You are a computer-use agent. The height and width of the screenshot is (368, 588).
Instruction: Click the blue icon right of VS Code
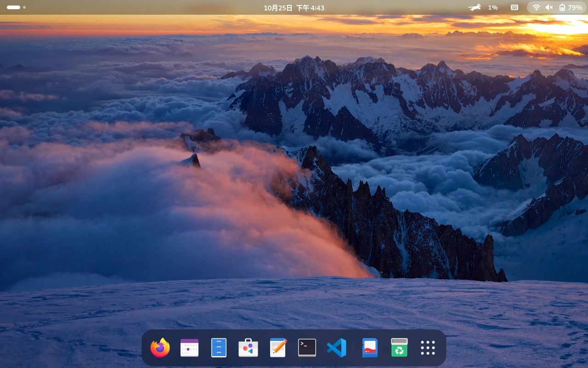(x=370, y=348)
